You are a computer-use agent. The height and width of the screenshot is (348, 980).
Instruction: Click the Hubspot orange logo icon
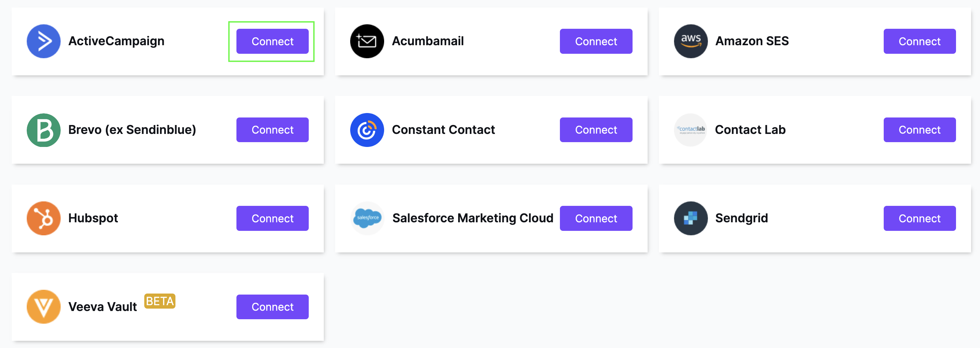[44, 218]
